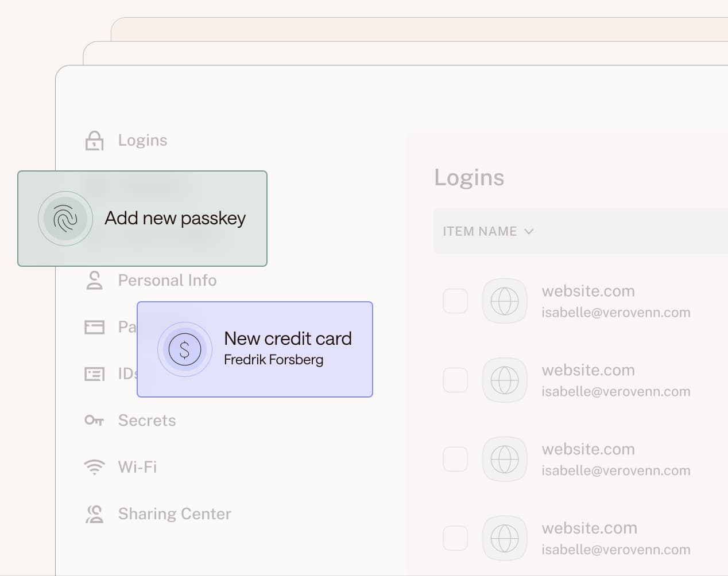The image size is (728, 576).
Task: Click the globe icon of the first login
Action: pyautogui.click(x=505, y=301)
